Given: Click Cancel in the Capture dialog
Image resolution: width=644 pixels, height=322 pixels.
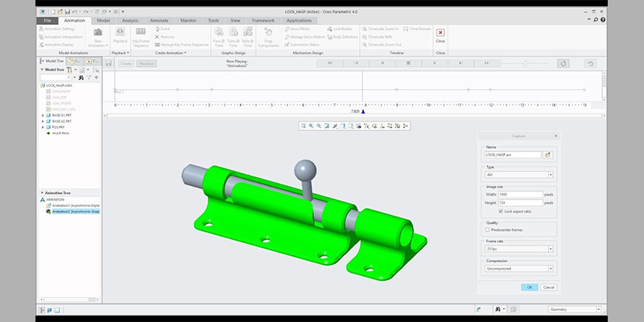Looking at the screenshot, I should (549, 287).
